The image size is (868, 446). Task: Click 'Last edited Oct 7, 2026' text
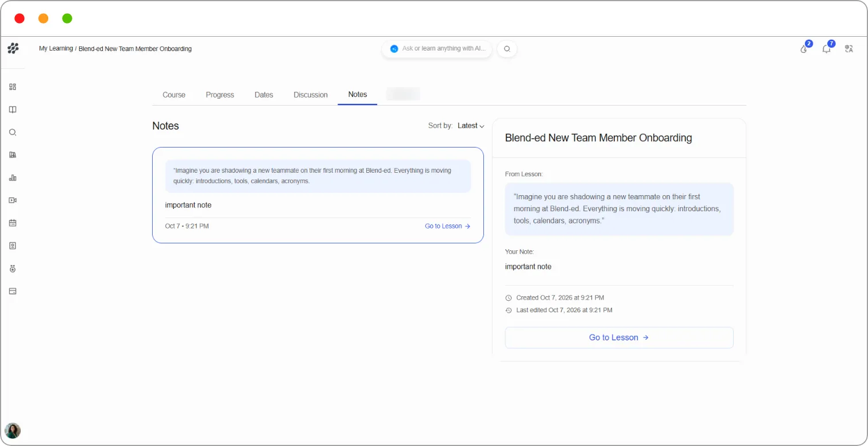(x=564, y=310)
